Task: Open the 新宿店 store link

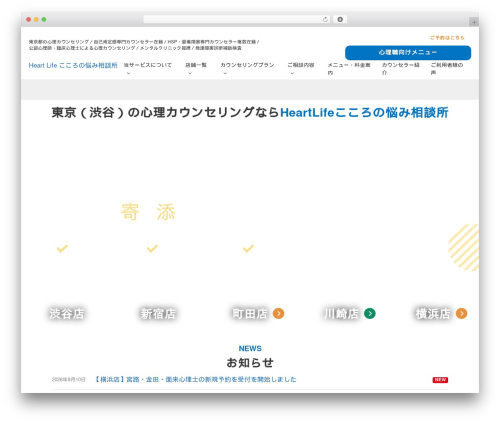Action: coord(158,313)
